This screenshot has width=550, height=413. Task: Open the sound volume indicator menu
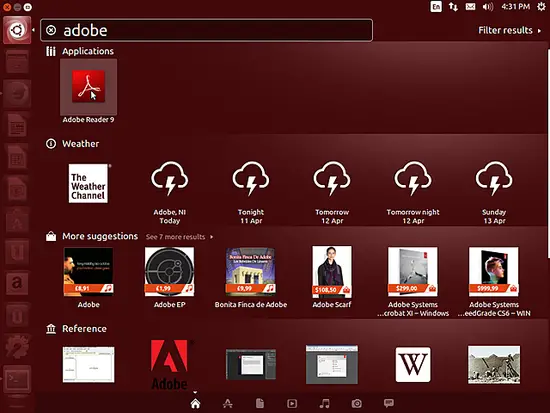(x=488, y=7)
